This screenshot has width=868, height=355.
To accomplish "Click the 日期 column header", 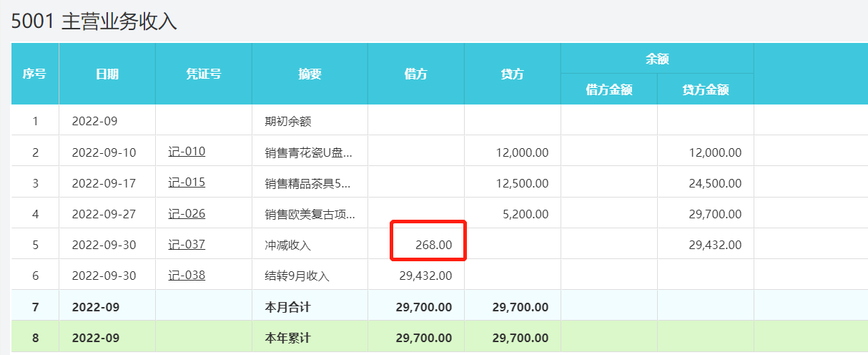I will click(x=107, y=74).
